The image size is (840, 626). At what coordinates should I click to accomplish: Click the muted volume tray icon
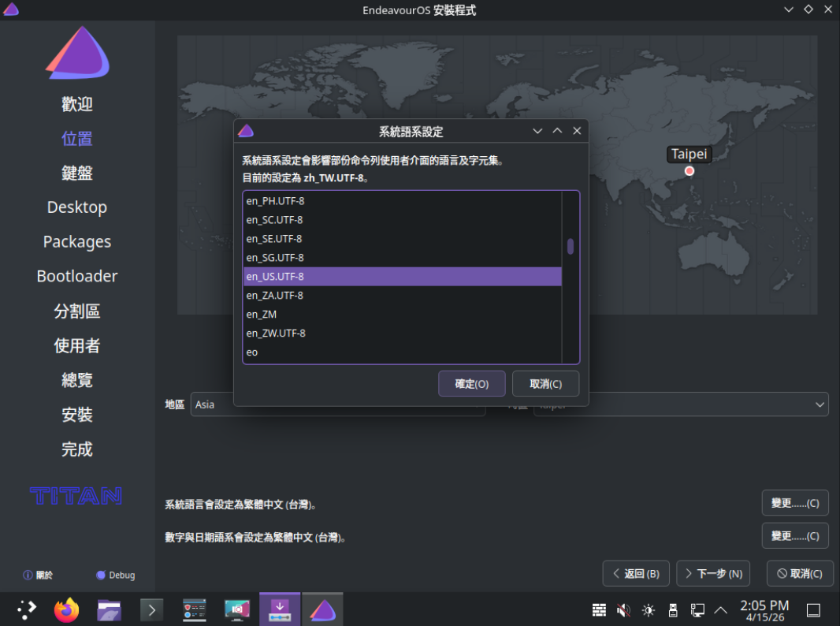pyautogui.click(x=623, y=609)
